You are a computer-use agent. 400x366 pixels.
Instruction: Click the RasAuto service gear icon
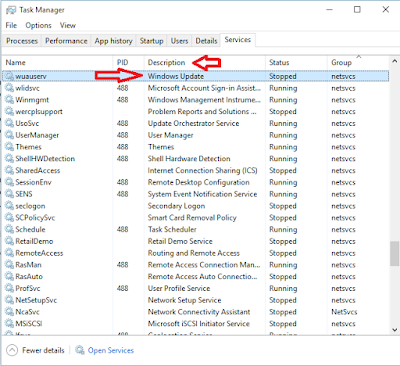(10, 276)
